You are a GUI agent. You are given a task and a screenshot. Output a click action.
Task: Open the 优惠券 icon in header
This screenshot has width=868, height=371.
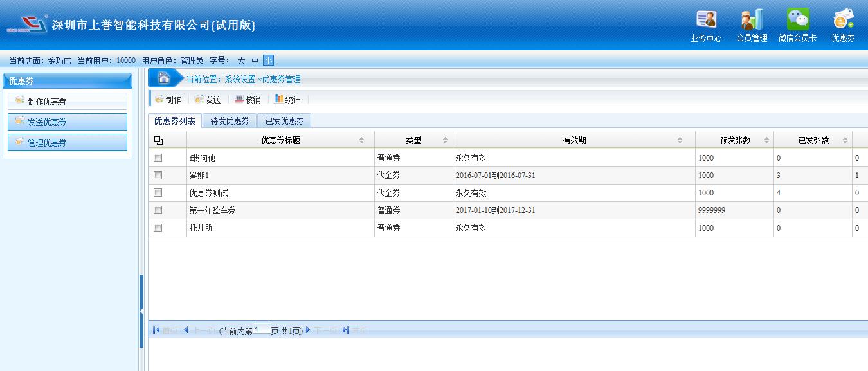click(x=843, y=21)
